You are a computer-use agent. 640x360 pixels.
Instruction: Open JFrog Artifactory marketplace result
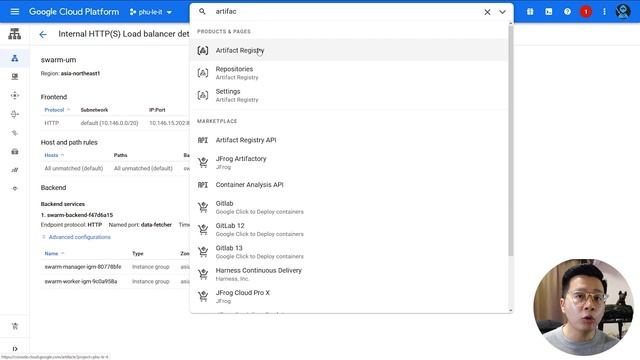pos(349,162)
